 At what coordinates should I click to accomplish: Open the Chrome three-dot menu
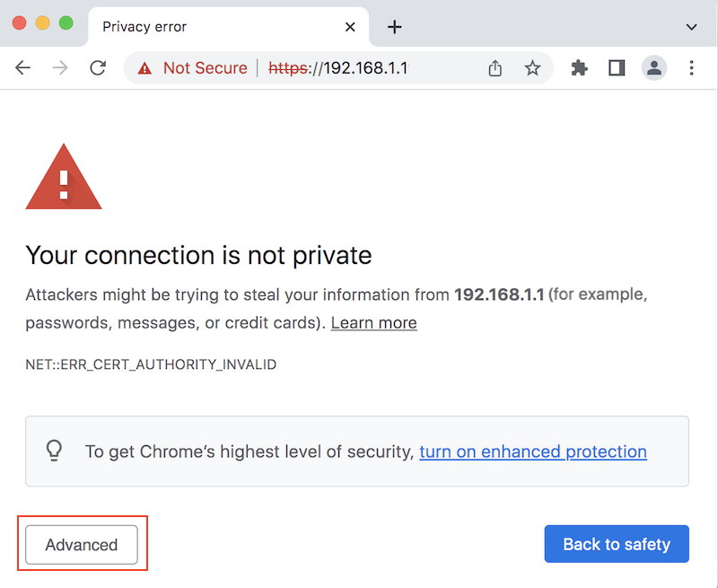coord(691,68)
